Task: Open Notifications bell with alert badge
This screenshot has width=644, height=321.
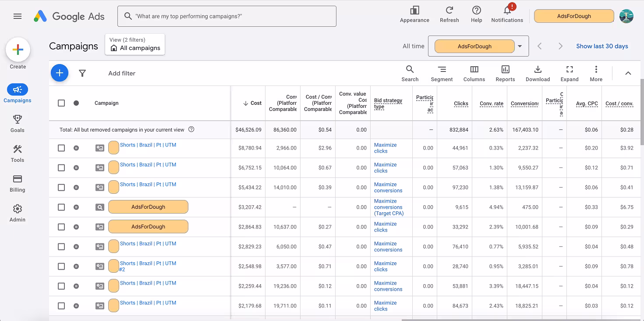Action: click(x=507, y=14)
